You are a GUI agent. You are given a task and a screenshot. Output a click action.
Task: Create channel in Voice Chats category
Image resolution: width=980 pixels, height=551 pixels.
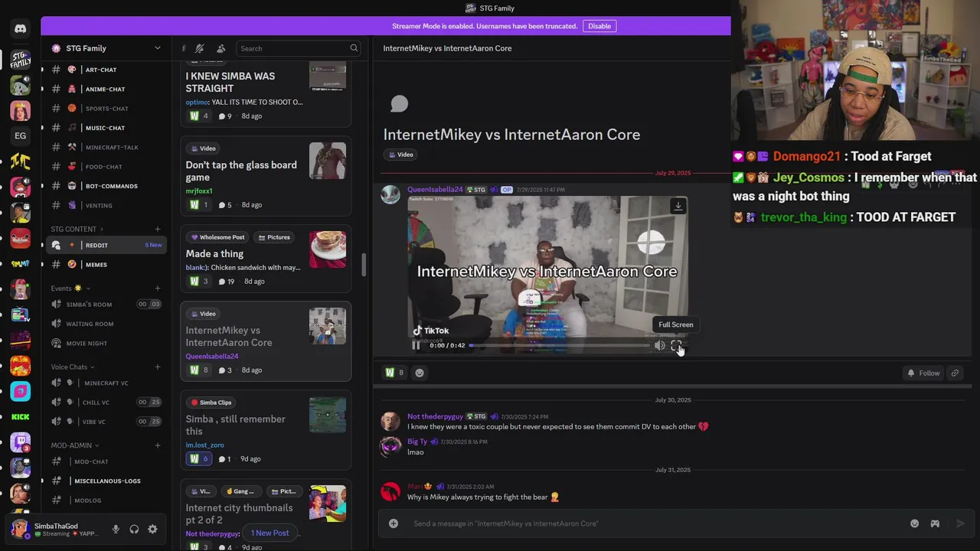click(x=158, y=367)
